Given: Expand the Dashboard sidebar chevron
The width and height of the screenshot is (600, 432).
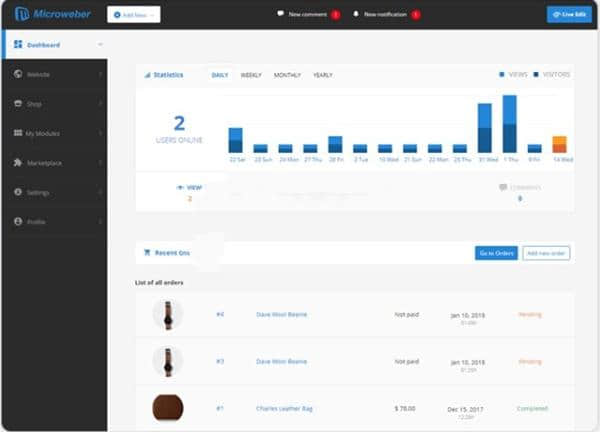Looking at the screenshot, I should click(100, 45).
